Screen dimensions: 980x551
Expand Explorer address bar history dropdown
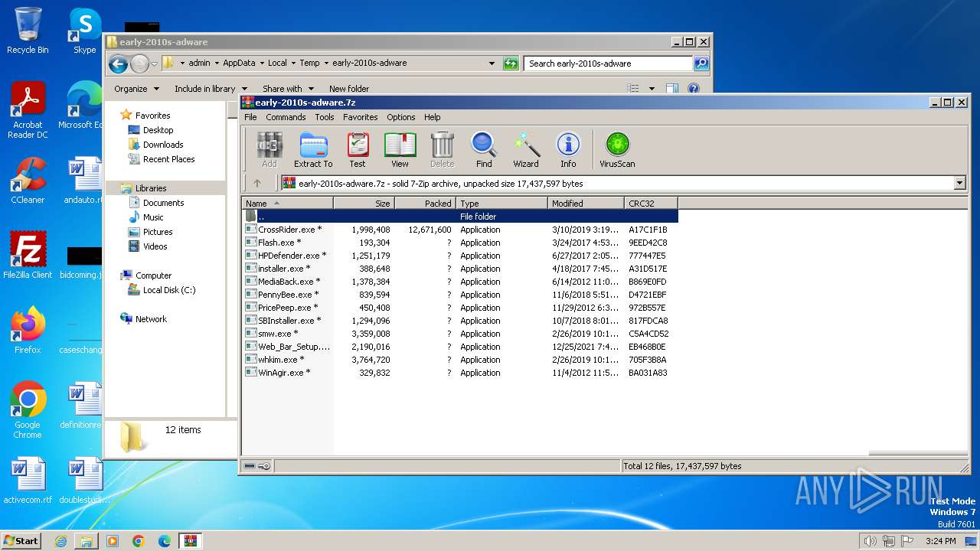[492, 64]
